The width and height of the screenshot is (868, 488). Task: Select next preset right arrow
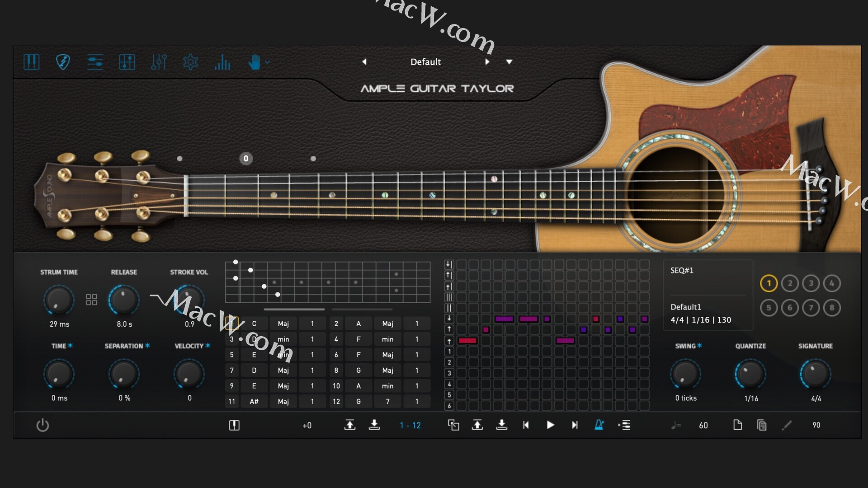click(487, 61)
